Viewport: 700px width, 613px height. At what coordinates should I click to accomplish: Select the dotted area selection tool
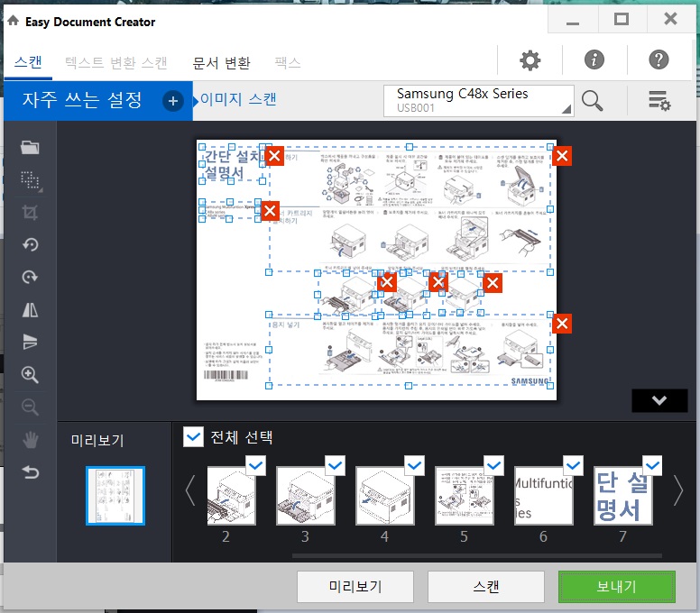31,180
